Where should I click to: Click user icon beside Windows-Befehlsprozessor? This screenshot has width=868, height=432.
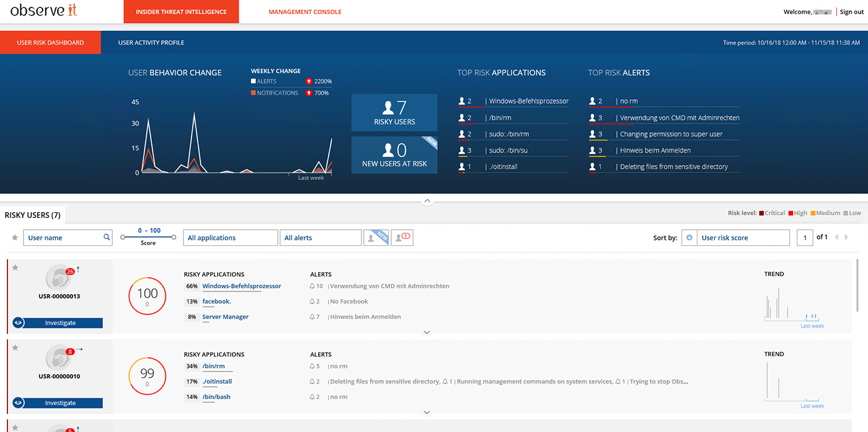461,101
